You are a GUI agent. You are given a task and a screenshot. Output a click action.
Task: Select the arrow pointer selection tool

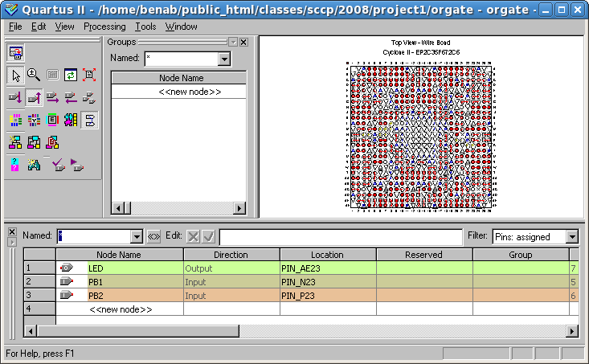coord(16,75)
